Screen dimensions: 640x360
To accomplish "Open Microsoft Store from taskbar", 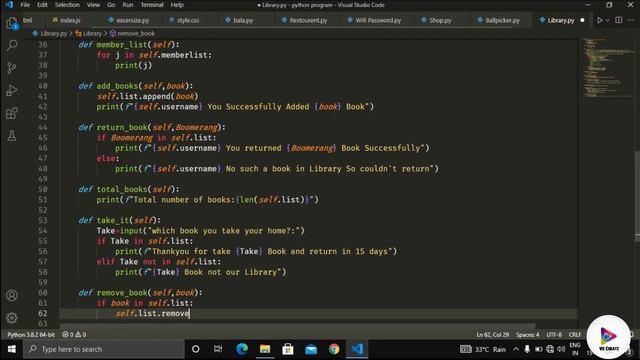I will (288, 349).
